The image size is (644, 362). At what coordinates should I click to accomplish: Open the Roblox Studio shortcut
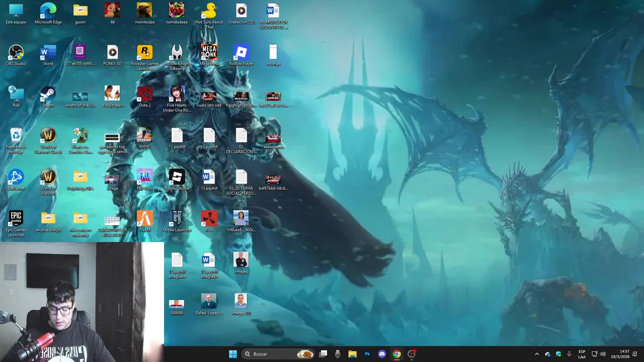(177, 180)
